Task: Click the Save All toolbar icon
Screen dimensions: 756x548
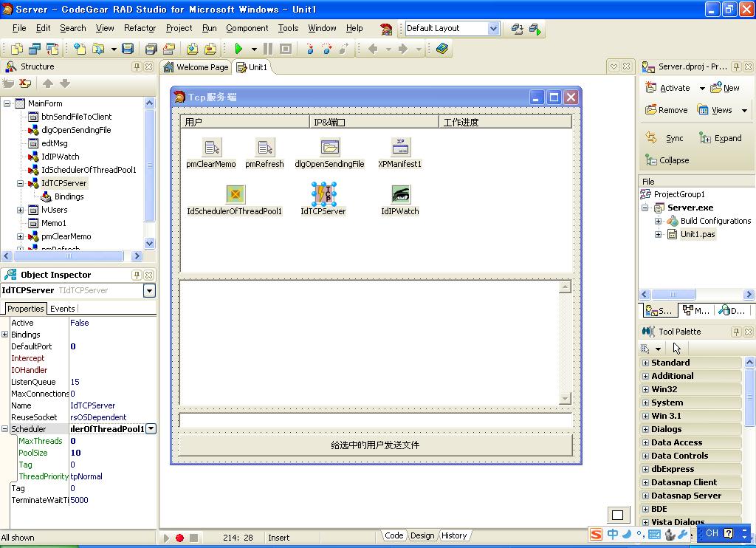Action: tap(151, 49)
